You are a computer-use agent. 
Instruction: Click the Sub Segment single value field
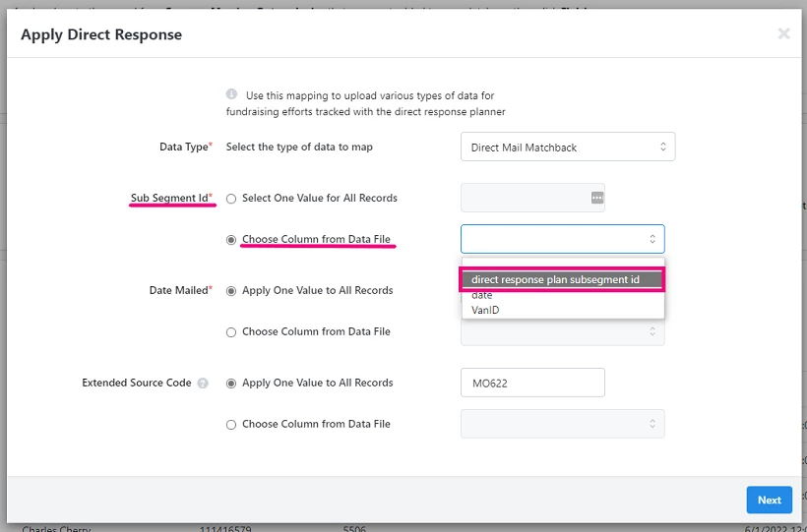tap(532, 198)
